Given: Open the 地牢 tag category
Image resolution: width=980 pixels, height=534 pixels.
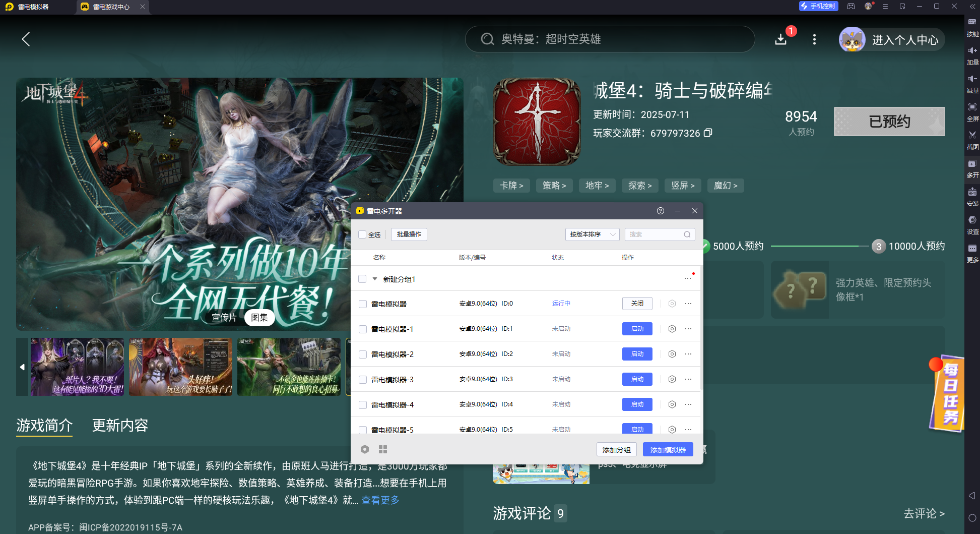Looking at the screenshot, I should [x=598, y=186].
